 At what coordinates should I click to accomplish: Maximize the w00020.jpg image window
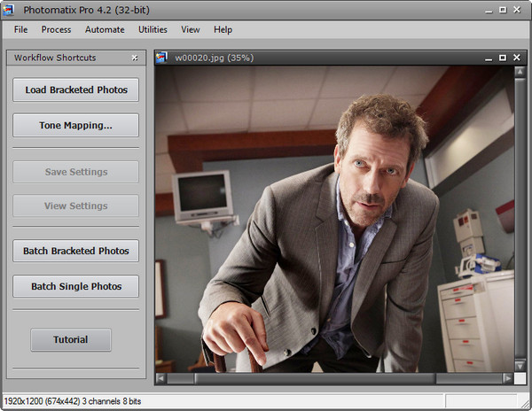(504, 58)
